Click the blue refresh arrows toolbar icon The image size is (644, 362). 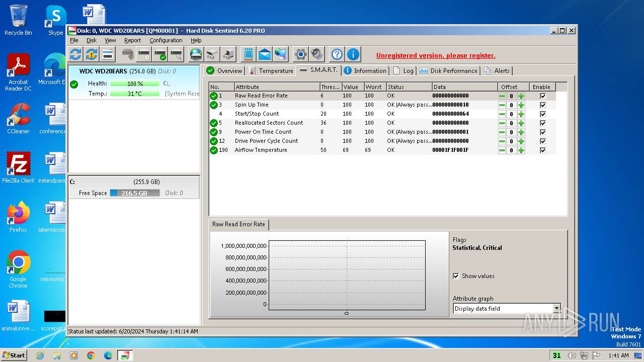click(x=75, y=54)
